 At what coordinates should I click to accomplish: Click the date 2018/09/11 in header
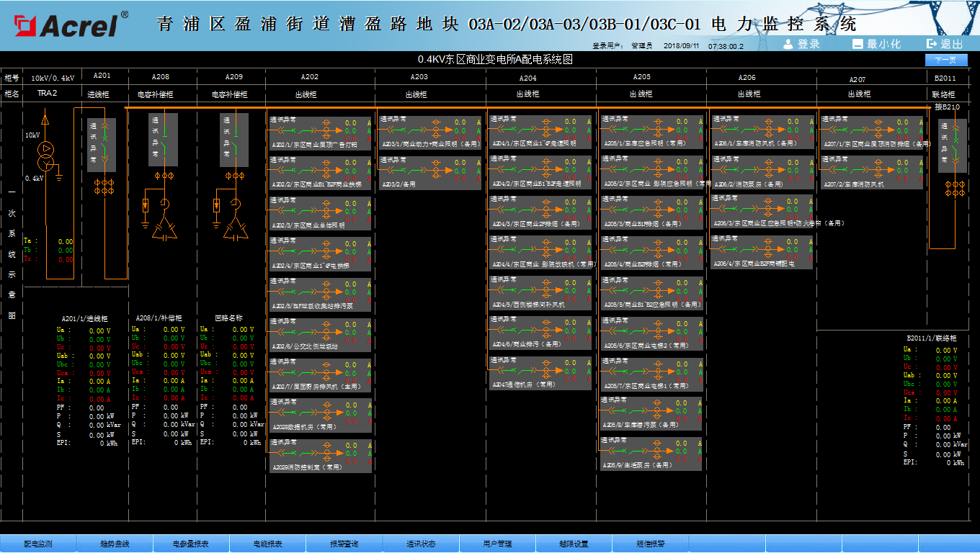pos(680,45)
